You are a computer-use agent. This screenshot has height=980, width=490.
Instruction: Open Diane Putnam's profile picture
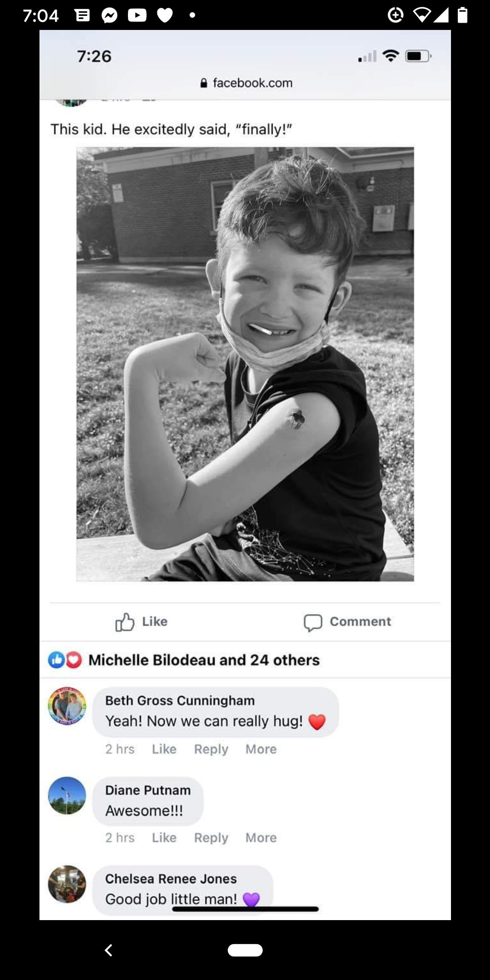tap(67, 795)
